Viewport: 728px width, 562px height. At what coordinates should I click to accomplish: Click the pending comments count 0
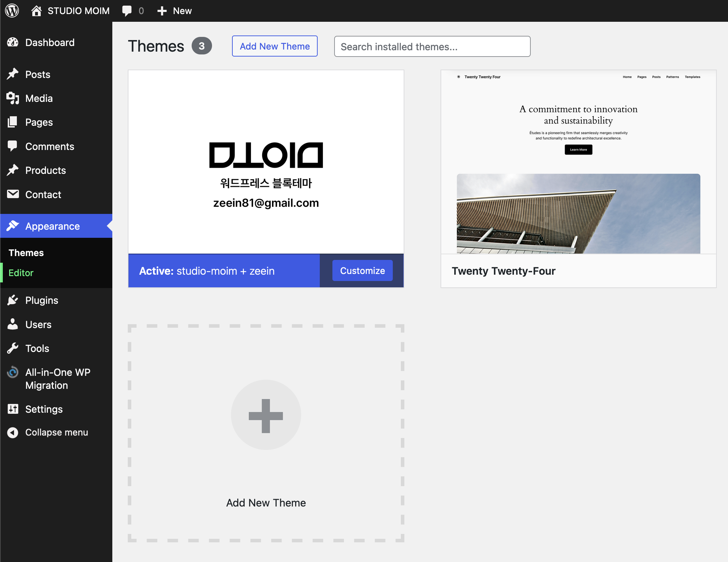click(x=141, y=11)
